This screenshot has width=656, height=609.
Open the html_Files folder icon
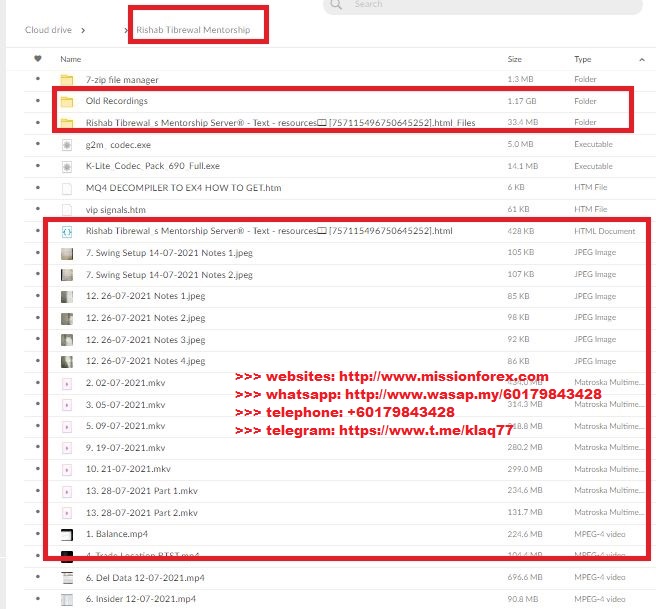pos(67,123)
